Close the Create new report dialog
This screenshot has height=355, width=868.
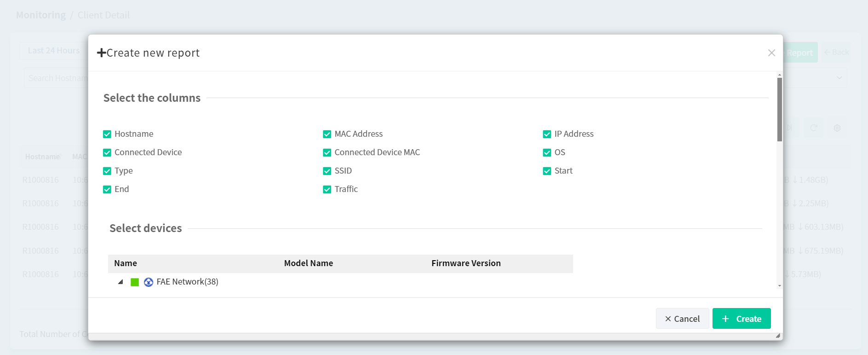coord(771,53)
